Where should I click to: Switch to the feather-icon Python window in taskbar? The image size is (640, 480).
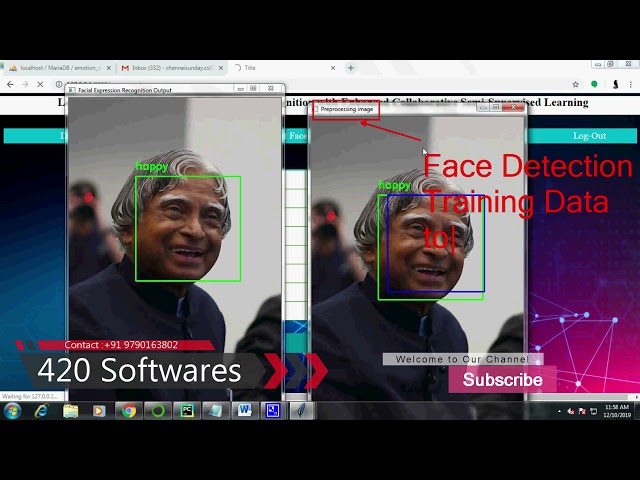(301, 411)
